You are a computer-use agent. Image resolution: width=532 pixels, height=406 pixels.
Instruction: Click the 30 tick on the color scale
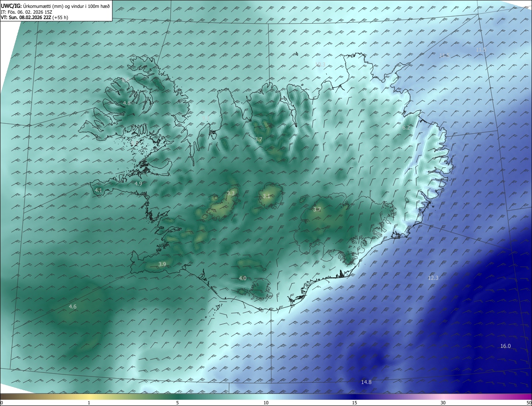443,403
